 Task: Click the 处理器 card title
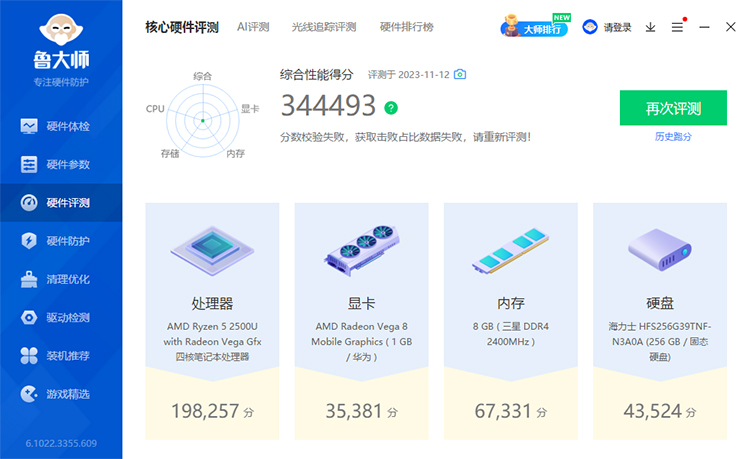point(212,303)
